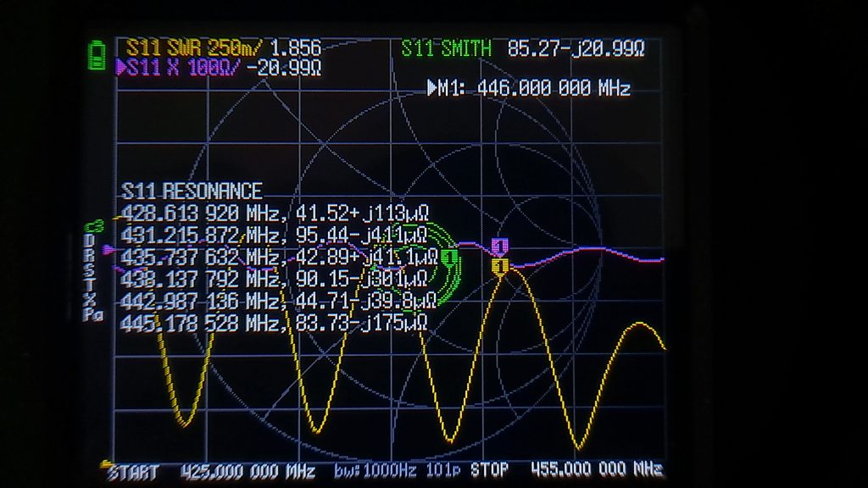The image size is (868, 488).
Task: Click the active-trace arrow beside S11 X
Action: (120, 69)
